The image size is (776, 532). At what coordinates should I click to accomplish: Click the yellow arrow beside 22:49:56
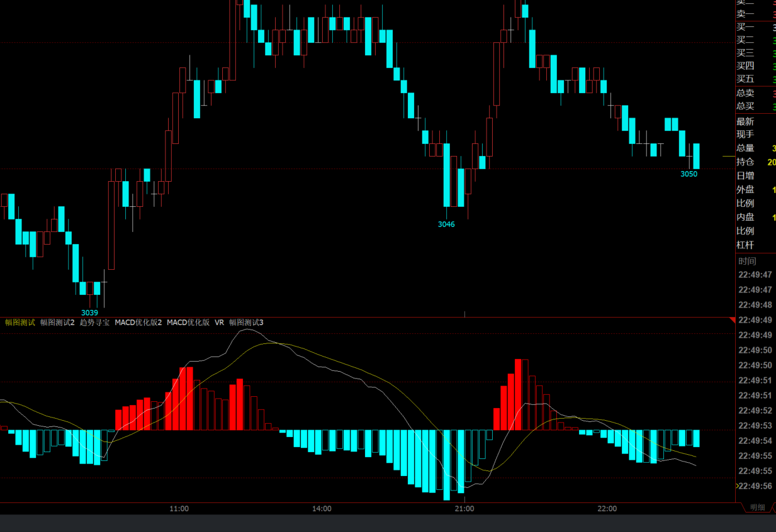coord(738,486)
